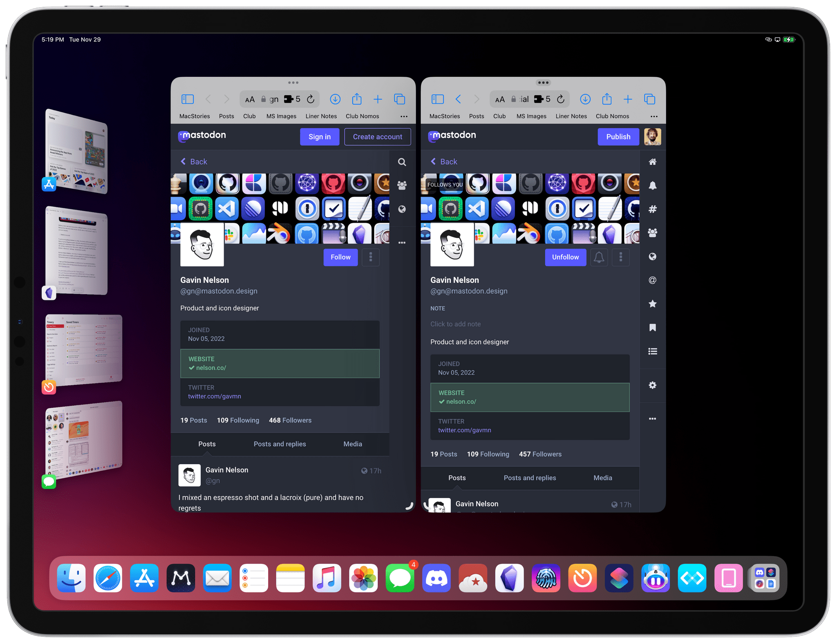Click the note field 'Click to add note'
The image size is (837, 644).
[455, 324]
